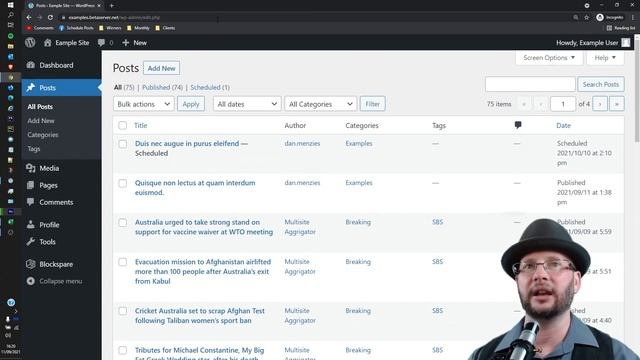This screenshot has height=360, width=640.
Task: Bookmark this page with the star icon
Action: (587, 18)
